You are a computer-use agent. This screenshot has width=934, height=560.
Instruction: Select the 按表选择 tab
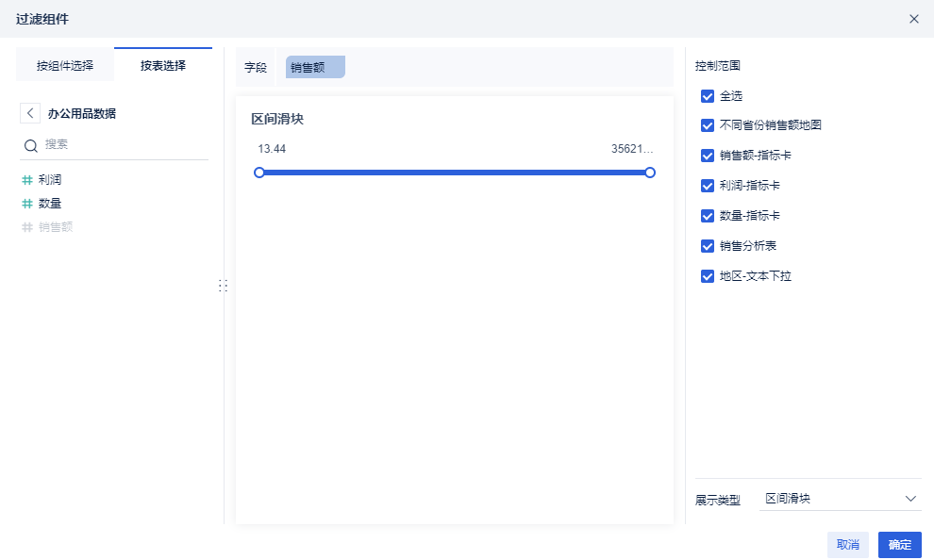click(163, 65)
